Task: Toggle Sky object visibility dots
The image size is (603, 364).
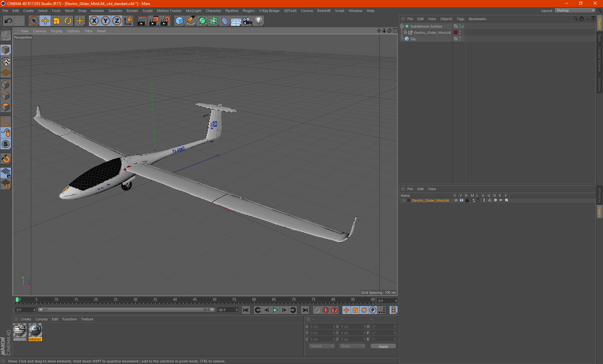Action: [460, 39]
